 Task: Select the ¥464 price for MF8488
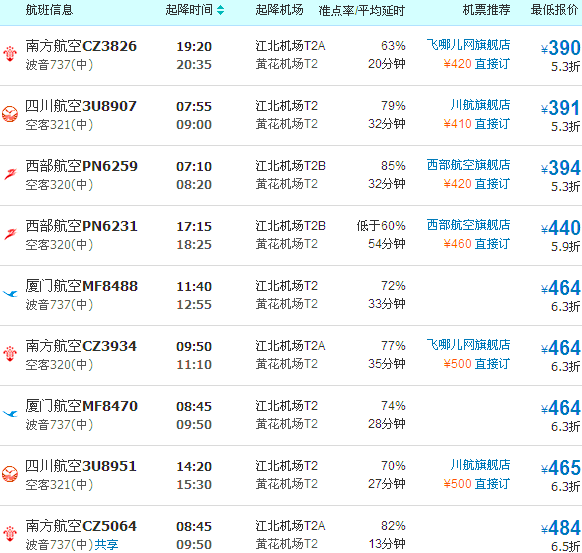560,288
